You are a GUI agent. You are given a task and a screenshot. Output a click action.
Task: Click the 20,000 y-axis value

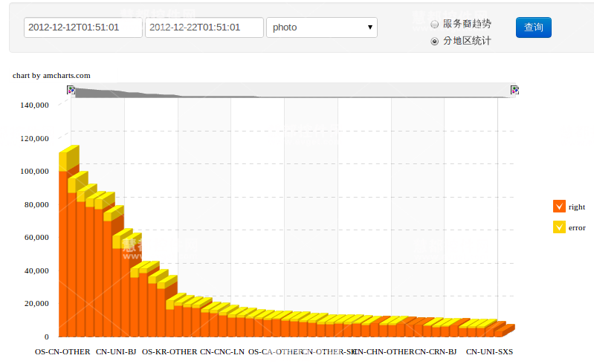(x=36, y=304)
